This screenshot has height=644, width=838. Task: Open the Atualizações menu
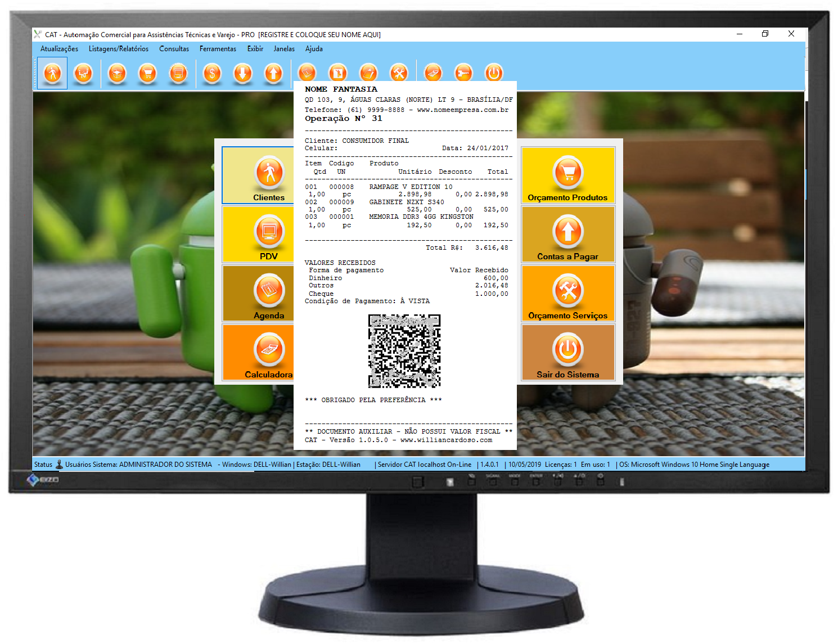pos(59,49)
